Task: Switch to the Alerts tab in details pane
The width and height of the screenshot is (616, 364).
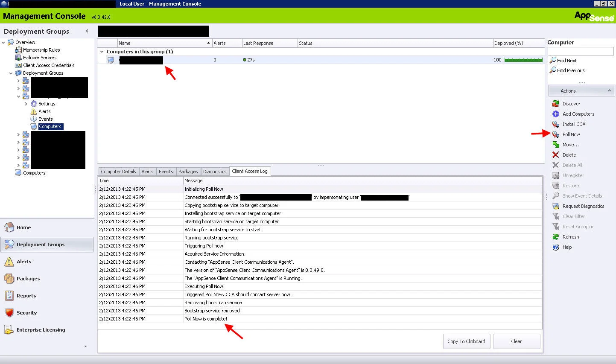Action: click(147, 172)
